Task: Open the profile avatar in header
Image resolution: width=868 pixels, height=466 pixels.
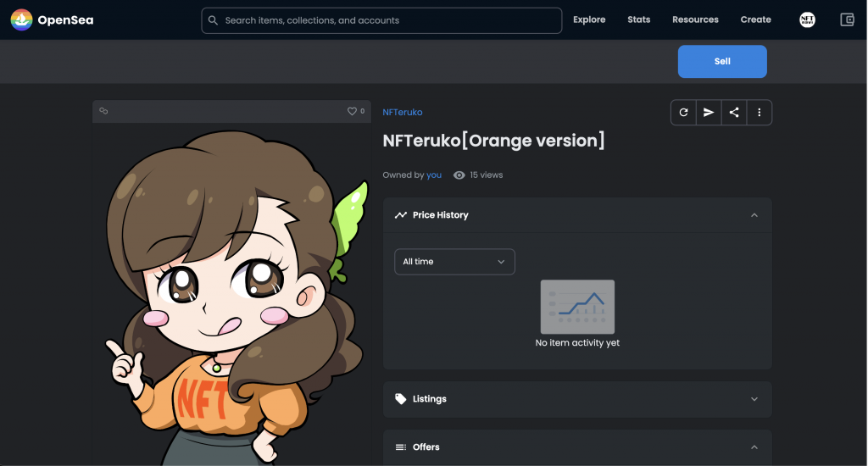Action: pos(808,19)
